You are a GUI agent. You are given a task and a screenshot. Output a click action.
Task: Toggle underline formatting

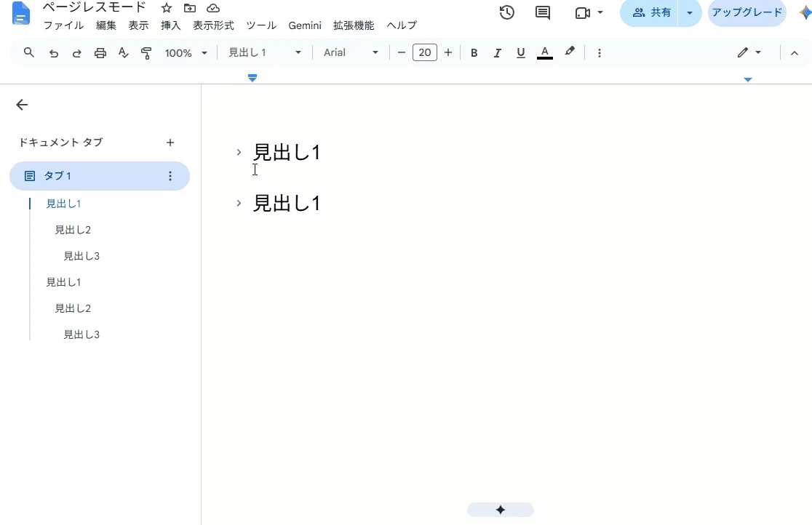[x=521, y=53]
